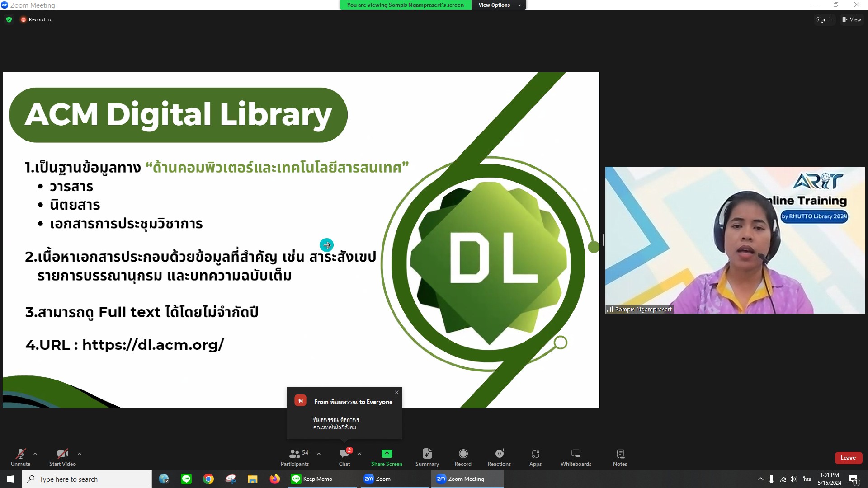
Task: Expand chat options caret
Action: pyautogui.click(x=359, y=454)
